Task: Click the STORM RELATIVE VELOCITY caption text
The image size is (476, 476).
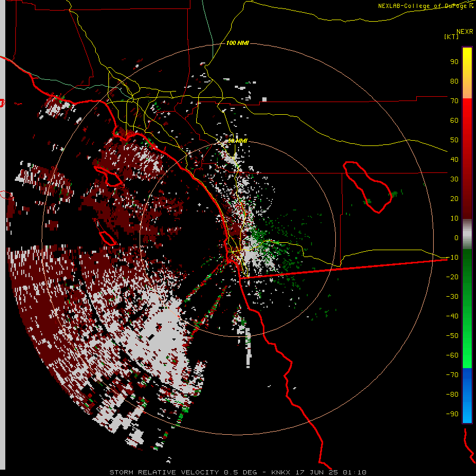Action: [x=164, y=472]
